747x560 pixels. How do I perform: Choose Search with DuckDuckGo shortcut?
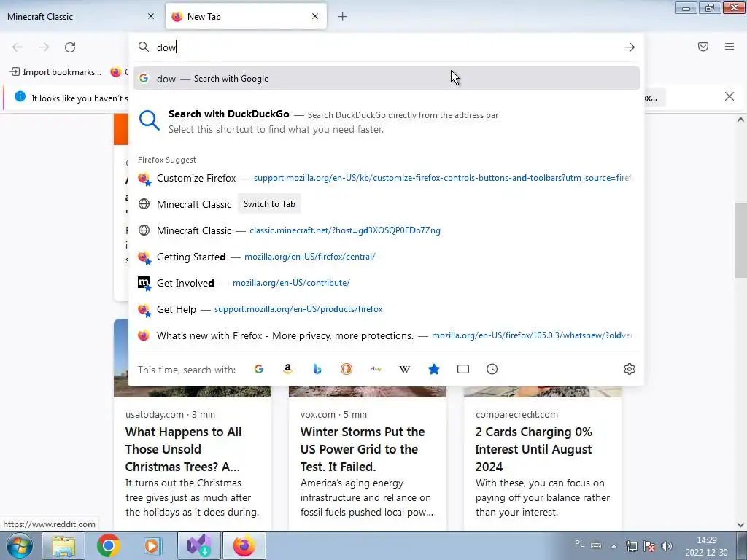pyautogui.click(x=387, y=122)
